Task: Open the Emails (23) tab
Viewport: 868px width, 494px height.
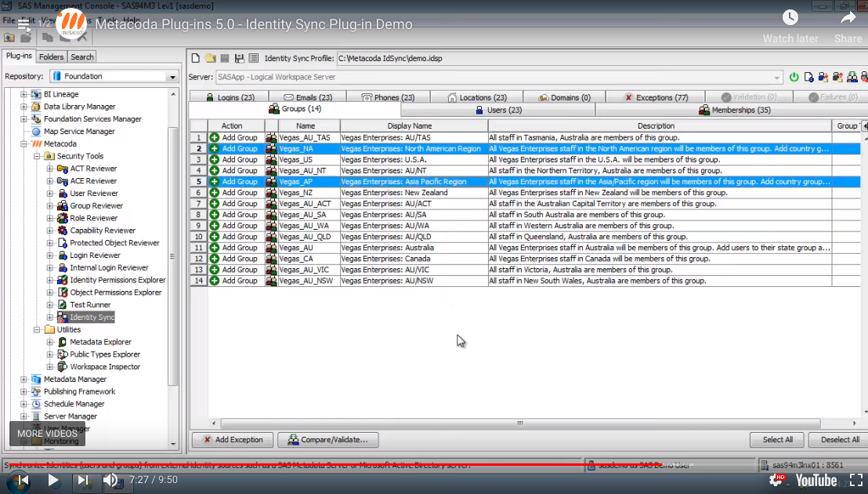Action: (308, 97)
